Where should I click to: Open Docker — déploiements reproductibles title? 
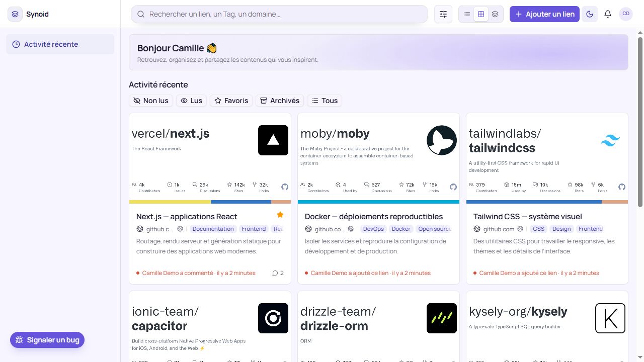click(x=374, y=217)
